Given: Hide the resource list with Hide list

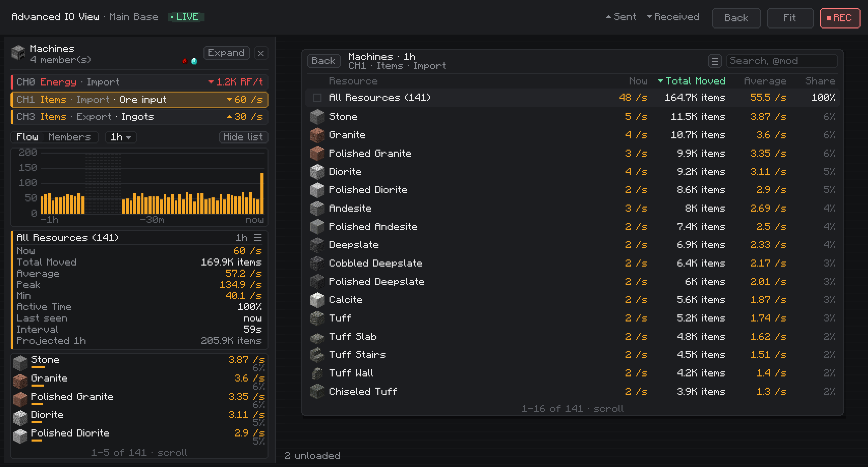Looking at the screenshot, I should coord(243,137).
